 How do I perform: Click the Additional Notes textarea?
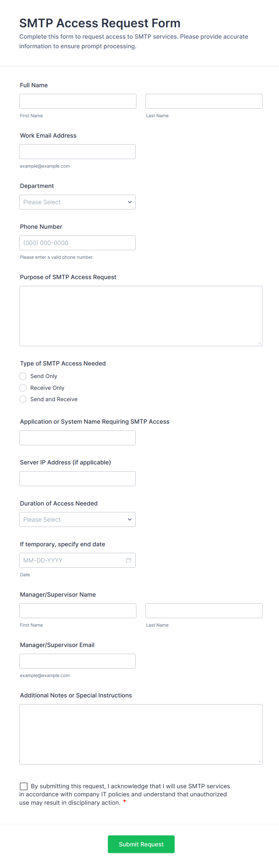click(140, 734)
